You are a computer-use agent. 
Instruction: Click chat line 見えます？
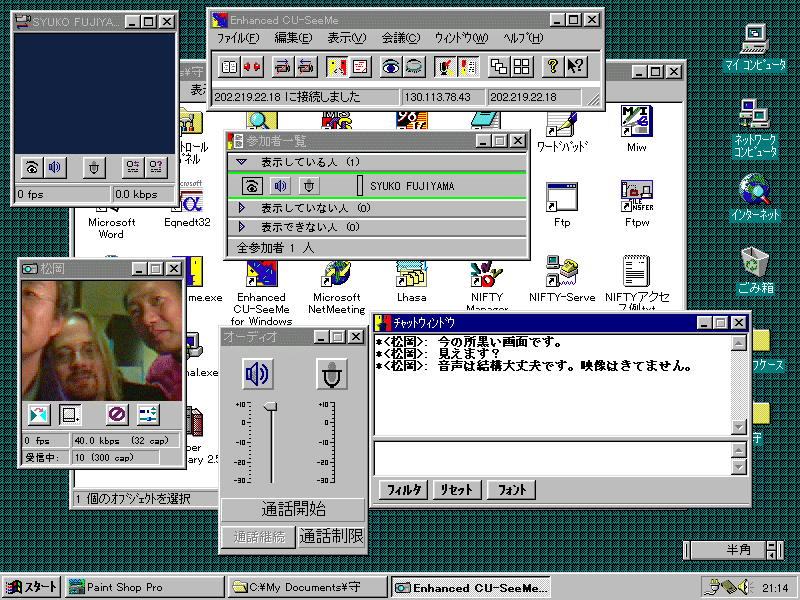point(468,354)
